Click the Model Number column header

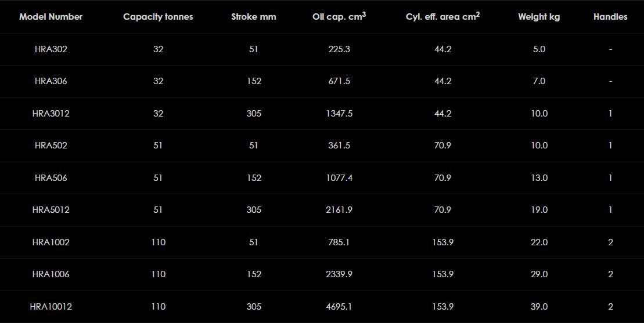(x=51, y=17)
